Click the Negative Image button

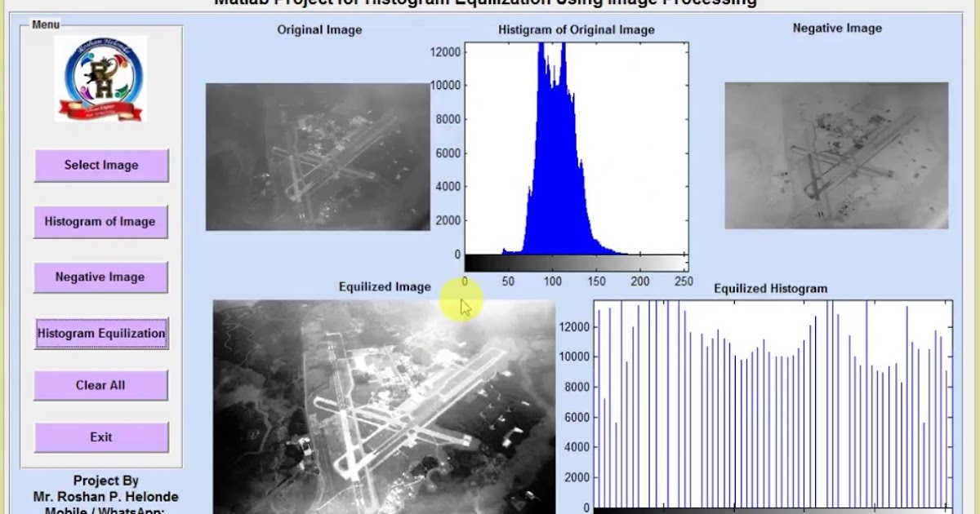coord(101,277)
